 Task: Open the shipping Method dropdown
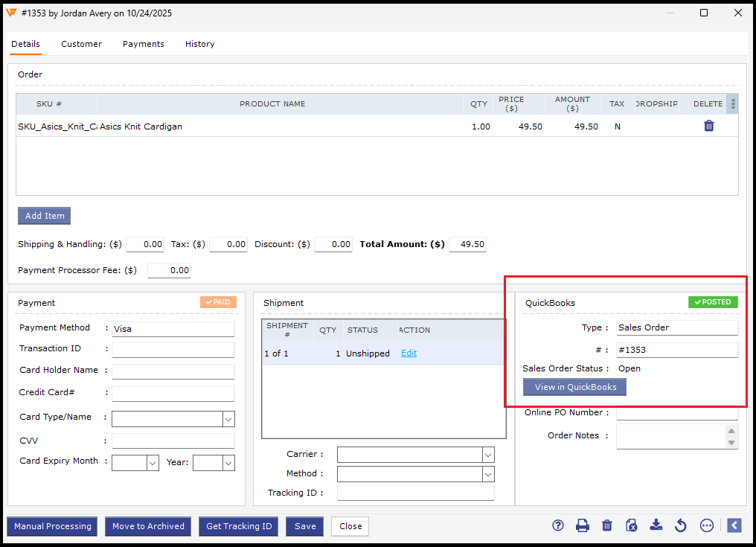488,474
